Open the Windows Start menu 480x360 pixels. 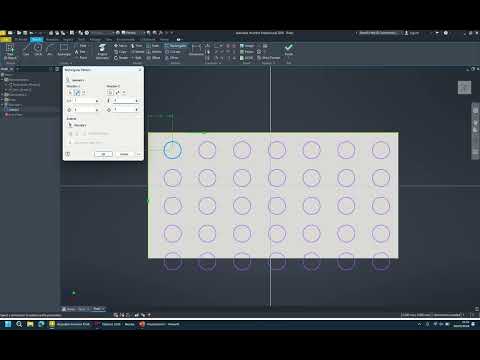(x=8, y=324)
